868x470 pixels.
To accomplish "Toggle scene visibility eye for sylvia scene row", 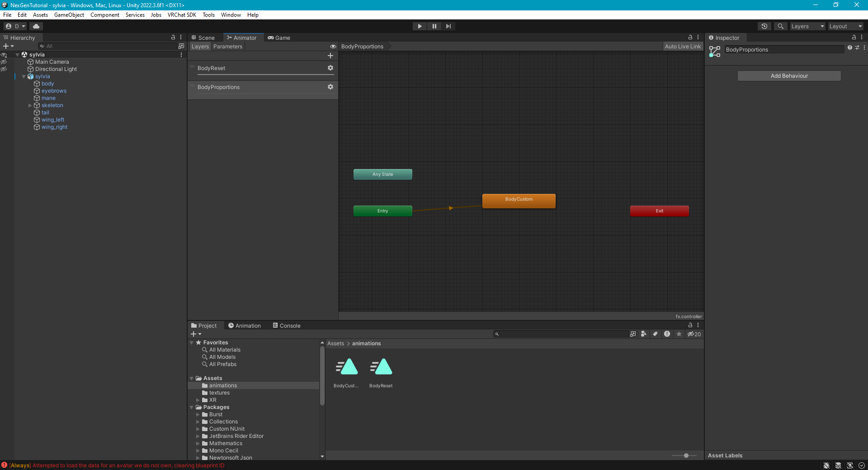I will pos(4,55).
